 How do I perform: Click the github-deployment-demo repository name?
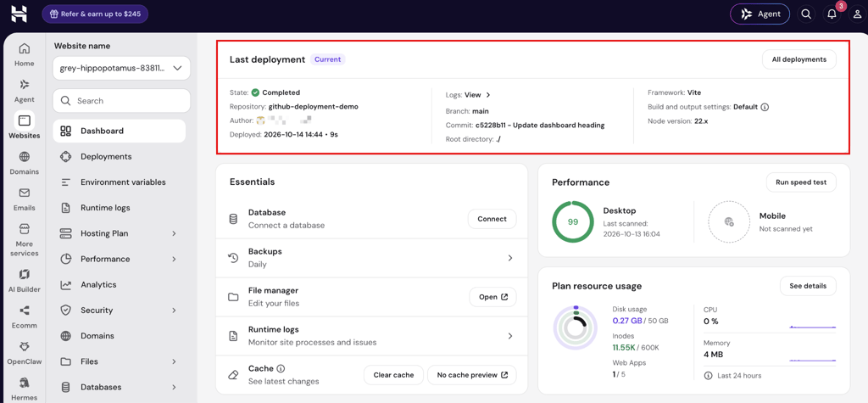(314, 106)
